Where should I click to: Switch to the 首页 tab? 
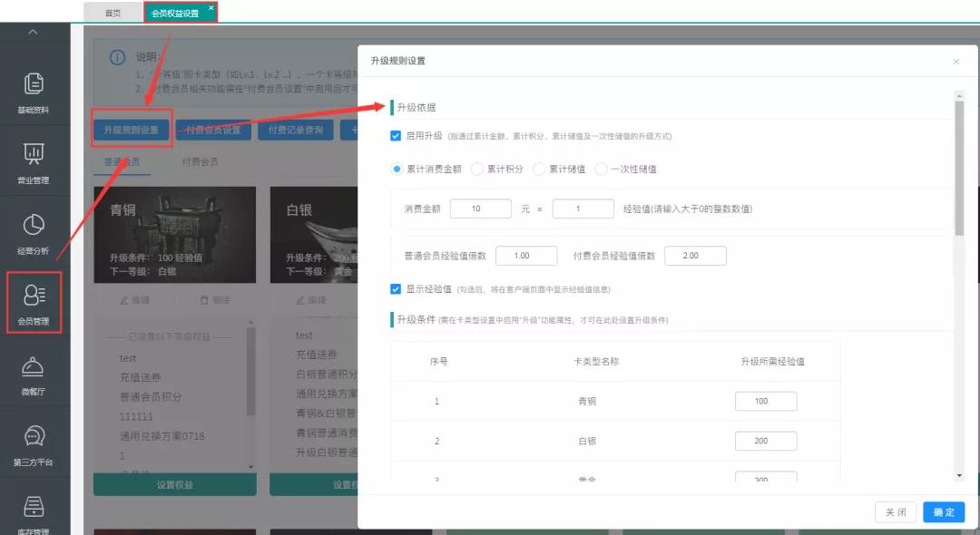pos(113,13)
